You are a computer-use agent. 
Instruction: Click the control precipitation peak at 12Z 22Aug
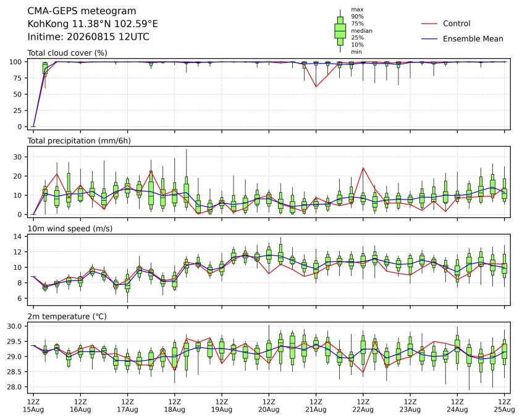pos(363,168)
